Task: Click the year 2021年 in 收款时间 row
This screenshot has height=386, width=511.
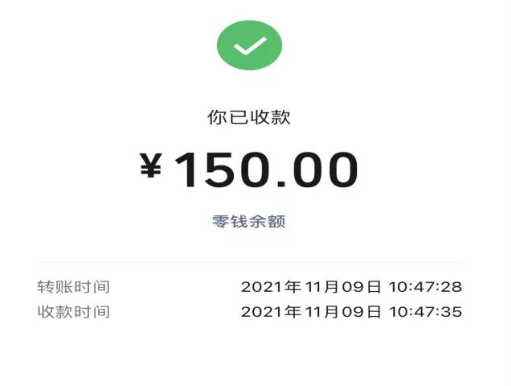Action: pos(271,312)
